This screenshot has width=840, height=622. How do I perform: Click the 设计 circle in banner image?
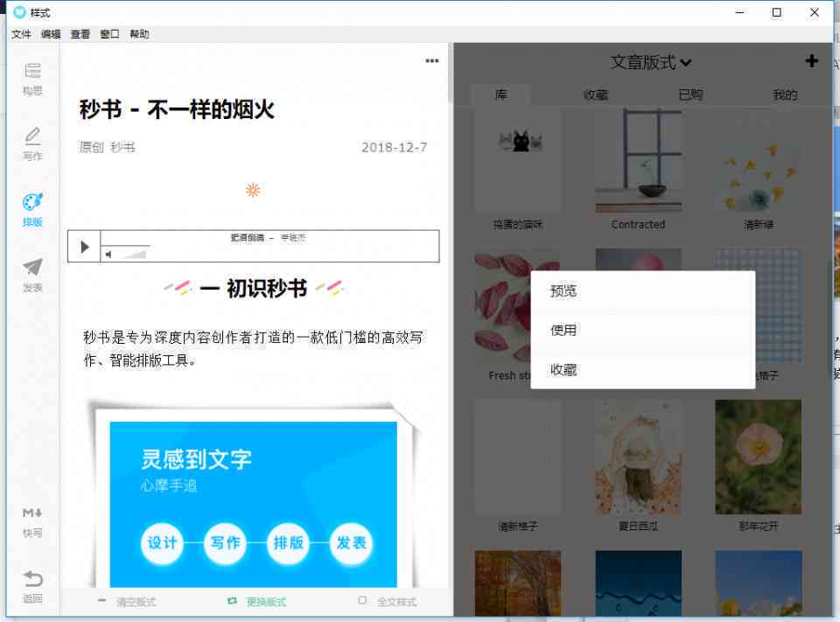tap(162, 542)
